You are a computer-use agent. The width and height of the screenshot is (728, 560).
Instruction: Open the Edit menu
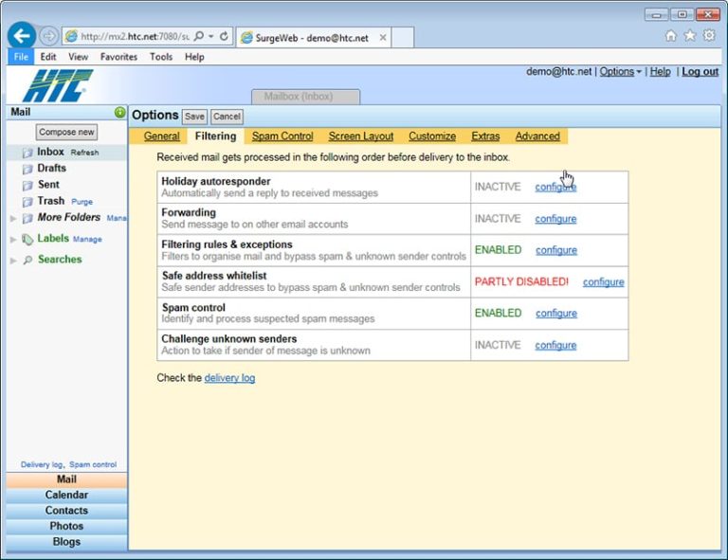pos(47,57)
